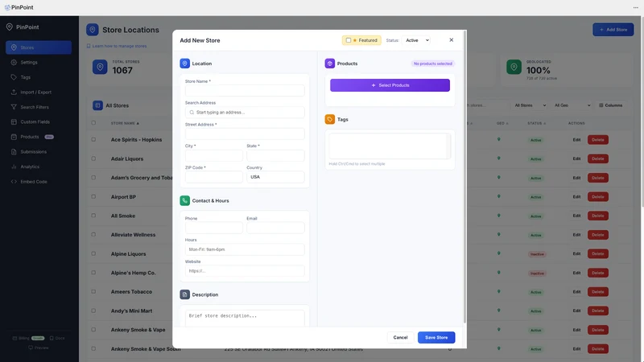The height and width of the screenshot is (362, 644).
Task: Open the All Geo filter dropdown
Action: [572, 105]
